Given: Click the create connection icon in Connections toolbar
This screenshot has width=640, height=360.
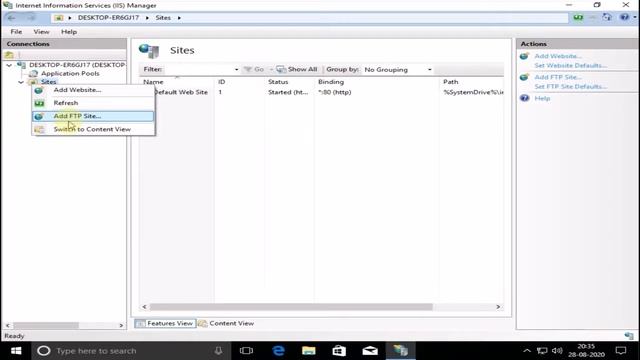Looking at the screenshot, I should [x=9, y=55].
